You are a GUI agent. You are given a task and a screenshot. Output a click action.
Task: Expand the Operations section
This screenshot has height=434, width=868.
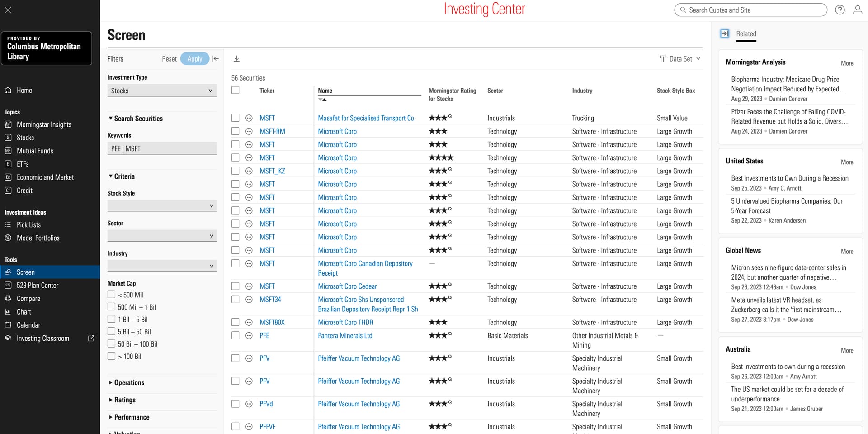[x=127, y=382]
